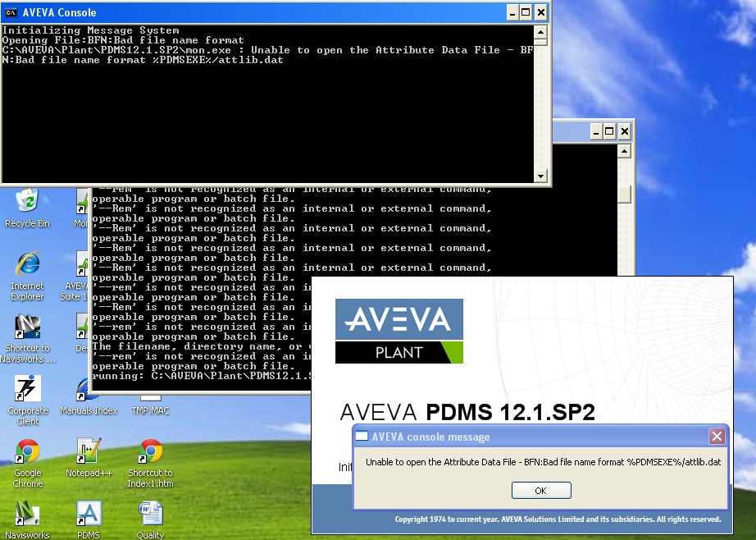
Task: Click 'Unable to open the Attribute Data File' message text
Action: pos(544,462)
